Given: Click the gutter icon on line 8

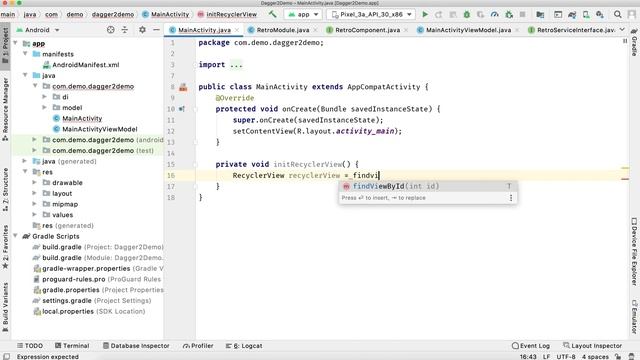Looking at the screenshot, I should pyautogui.click(x=183, y=87).
